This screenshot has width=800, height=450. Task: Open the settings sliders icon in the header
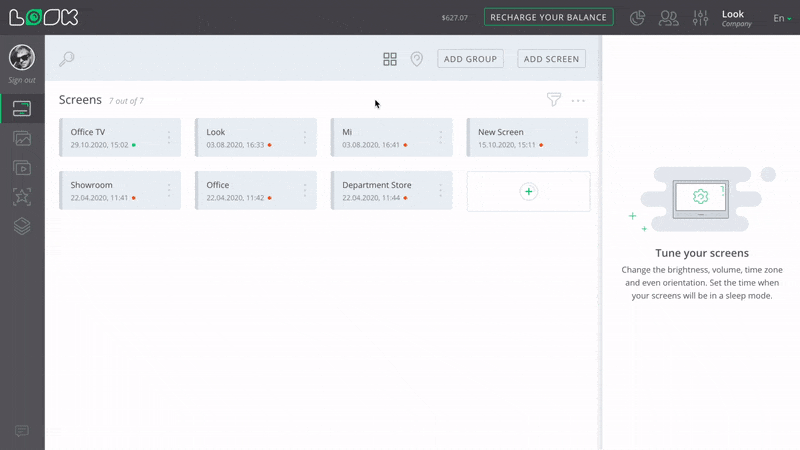click(x=701, y=18)
